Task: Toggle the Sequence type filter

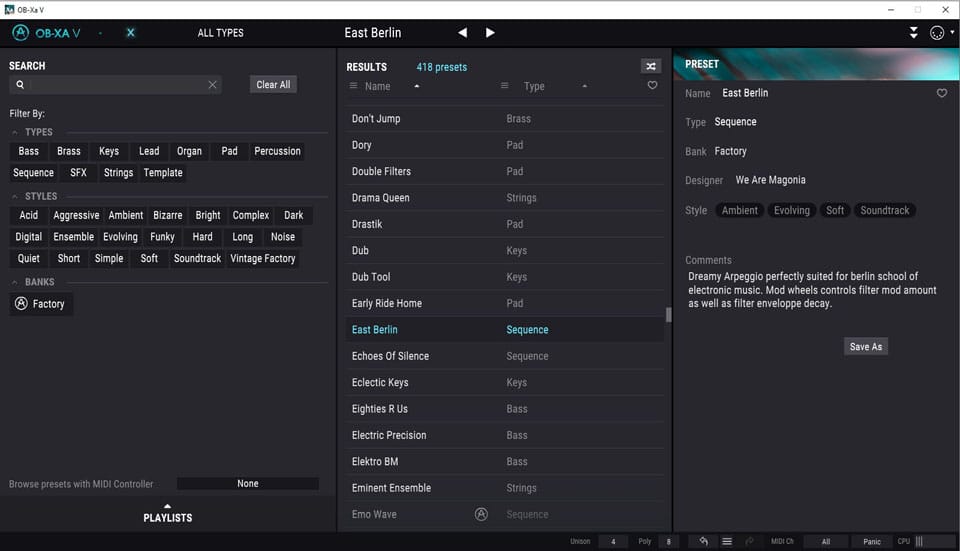Action: (x=34, y=173)
